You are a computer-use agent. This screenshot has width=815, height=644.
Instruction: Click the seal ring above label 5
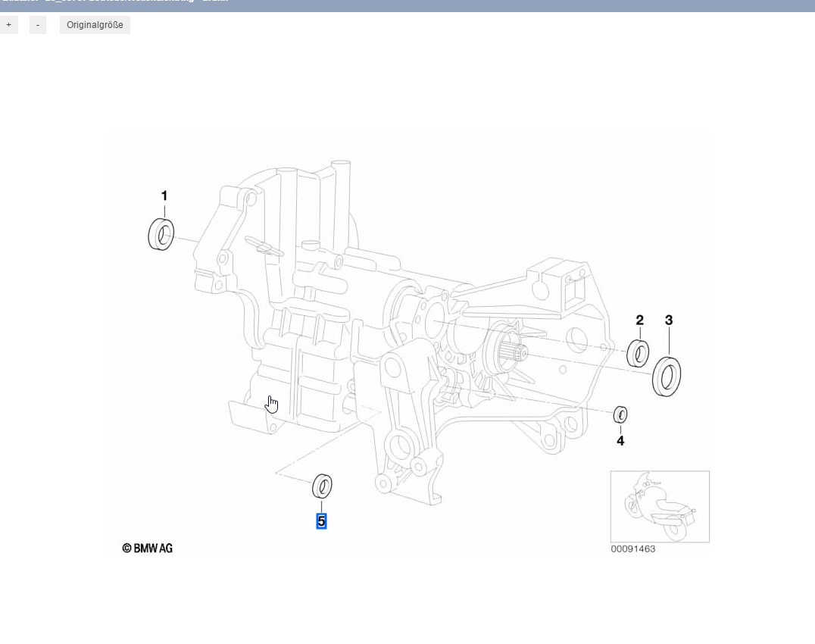tap(322, 485)
